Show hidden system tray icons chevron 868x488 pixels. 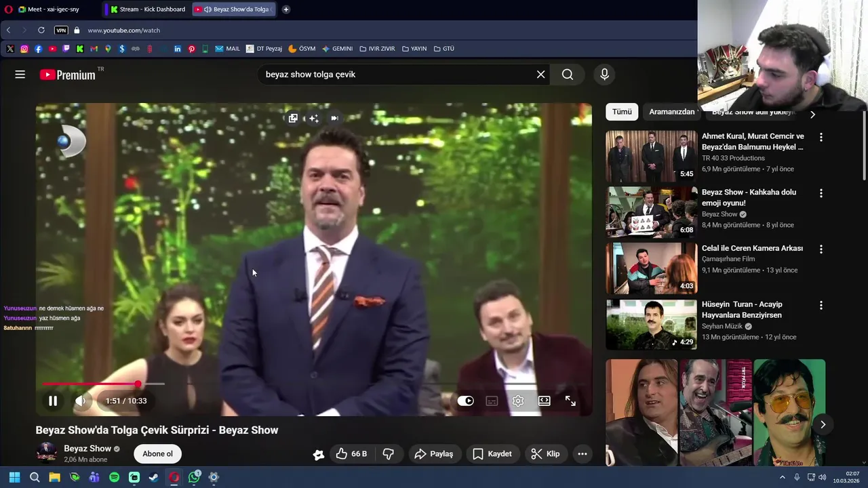point(782,478)
